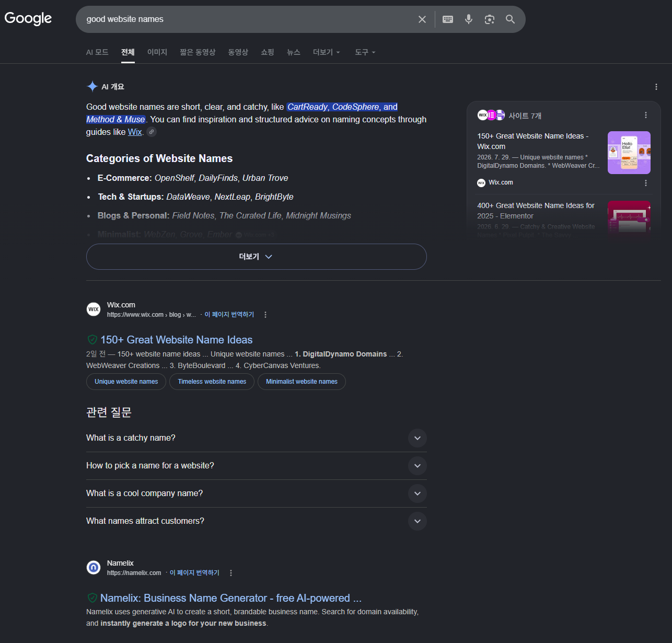The height and width of the screenshot is (643, 672).
Task: Select the 전체 results tab
Action: pos(128,52)
